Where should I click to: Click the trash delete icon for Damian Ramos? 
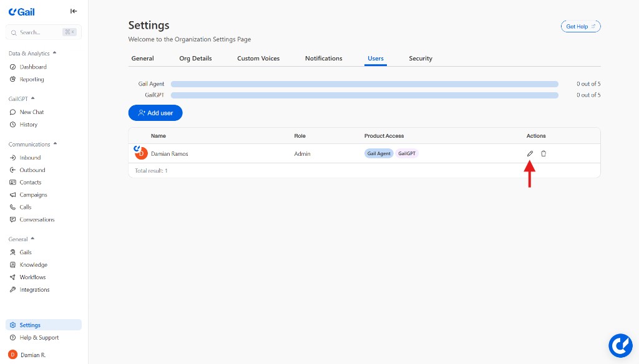coord(544,153)
